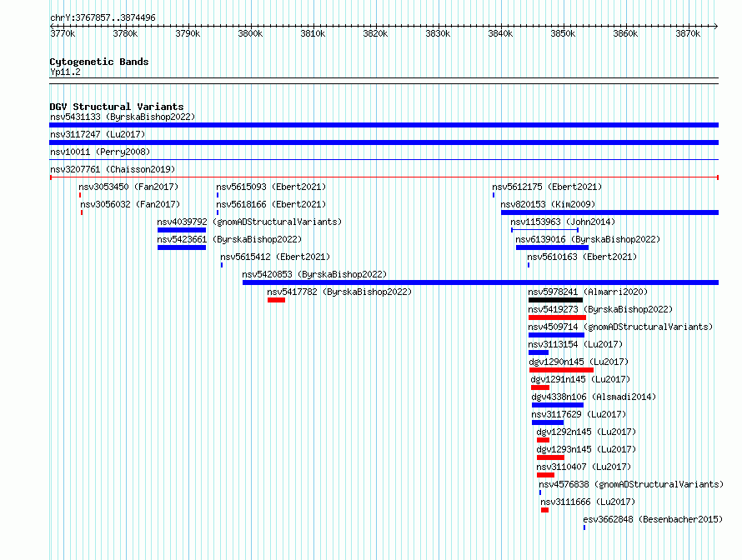Open dgv4338n106 (Alsmadi2014) label
This screenshot has height=560, width=742.
tap(594, 397)
